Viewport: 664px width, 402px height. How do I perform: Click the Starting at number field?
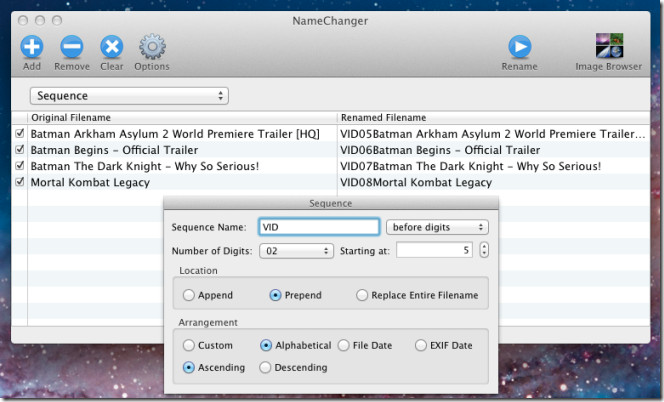pos(434,250)
